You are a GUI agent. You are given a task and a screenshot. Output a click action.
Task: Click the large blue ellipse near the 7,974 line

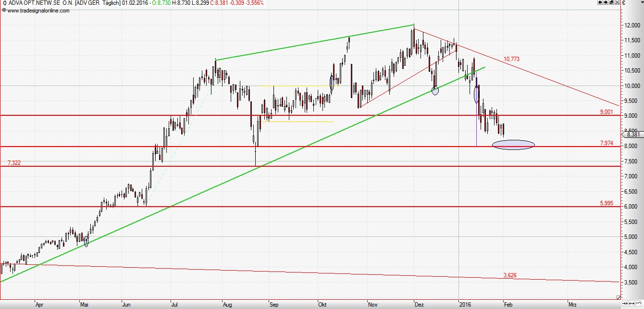coord(513,145)
